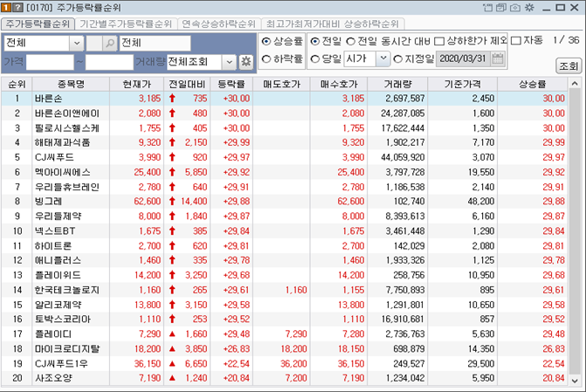Click the magnifier stock search icon

click(x=110, y=44)
